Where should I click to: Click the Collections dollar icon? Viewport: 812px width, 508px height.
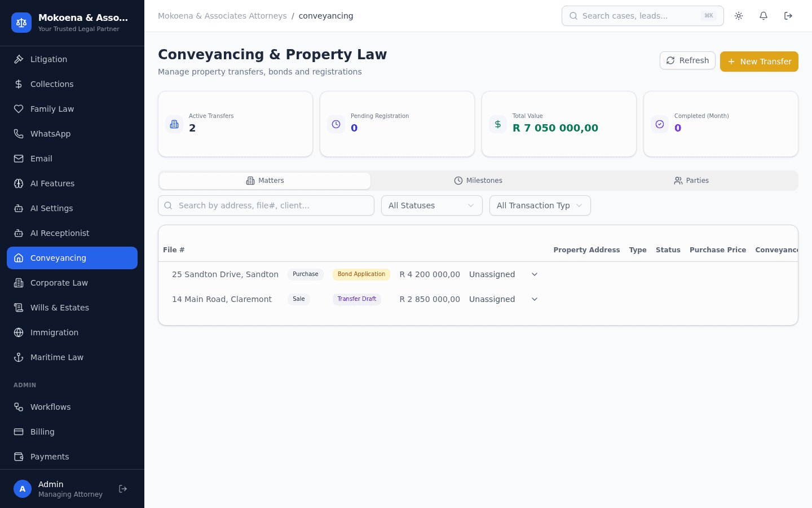19,84
